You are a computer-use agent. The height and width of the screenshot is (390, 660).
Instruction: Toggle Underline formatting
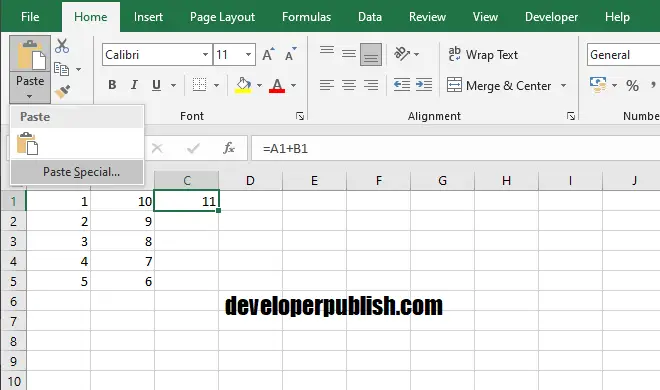(156, 85)
